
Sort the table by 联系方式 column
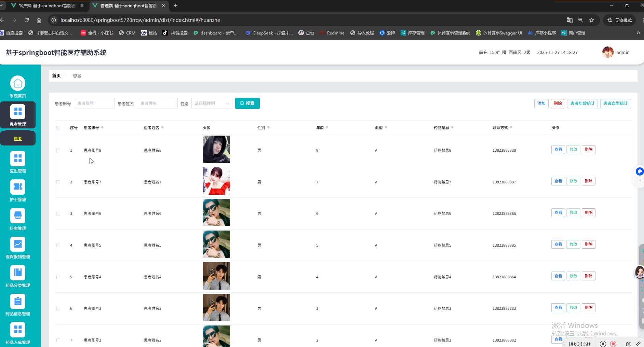click(x=511, y=127)
